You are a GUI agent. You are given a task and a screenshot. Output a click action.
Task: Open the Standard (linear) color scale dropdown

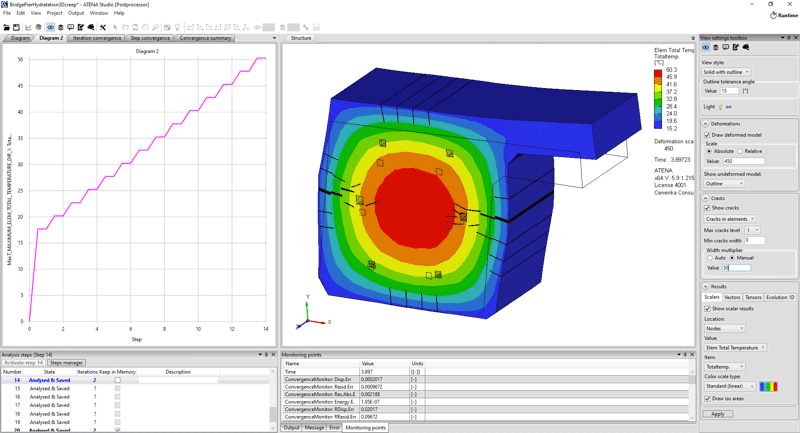730,387
